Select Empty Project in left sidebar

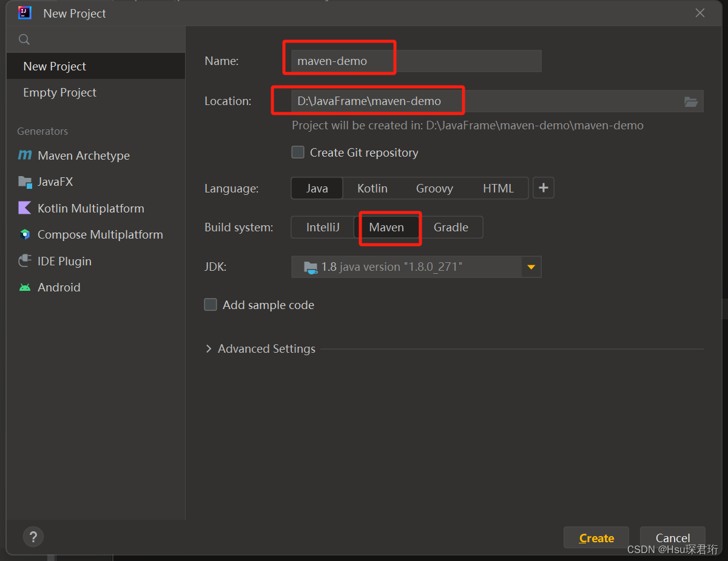(96, 92)
